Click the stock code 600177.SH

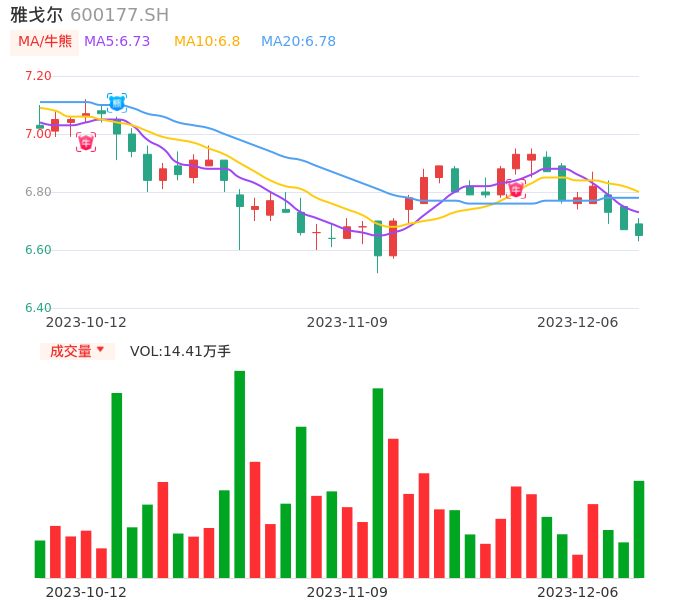119,15
